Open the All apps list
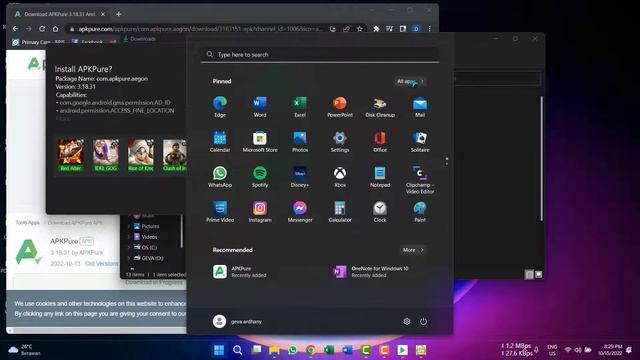The width and height of the screenshot is (640, 360). coord(410,81)
